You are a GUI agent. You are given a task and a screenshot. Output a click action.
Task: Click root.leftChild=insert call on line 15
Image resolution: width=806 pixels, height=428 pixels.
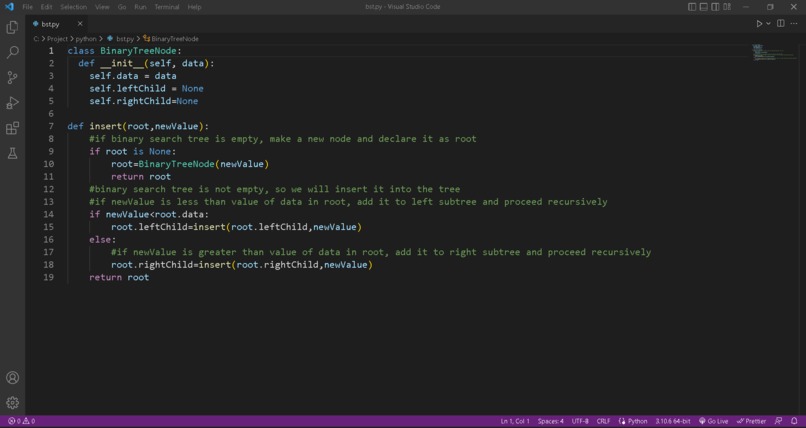click(x=236, y=227)
